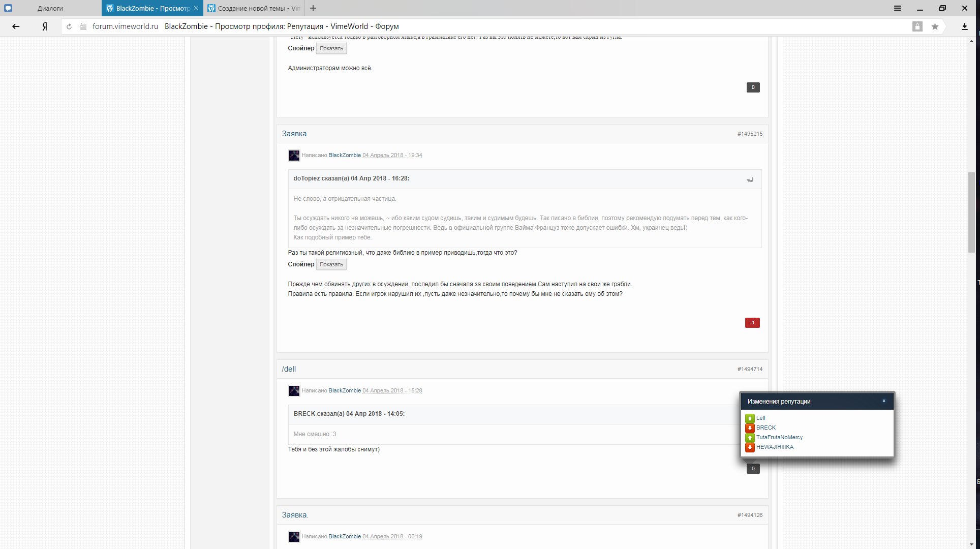Open the /dell topic link
The width and height of the screenshot is (980, 549).
click(289, 369)
